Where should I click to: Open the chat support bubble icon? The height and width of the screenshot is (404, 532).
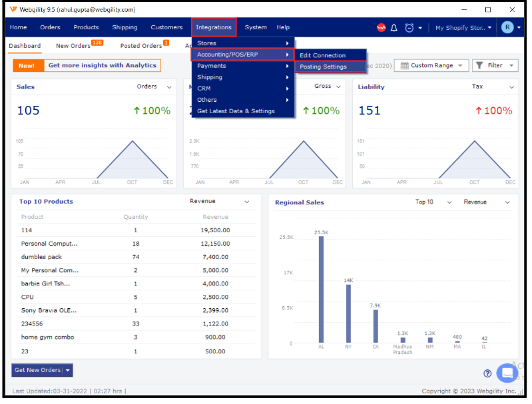click(507, 373)
